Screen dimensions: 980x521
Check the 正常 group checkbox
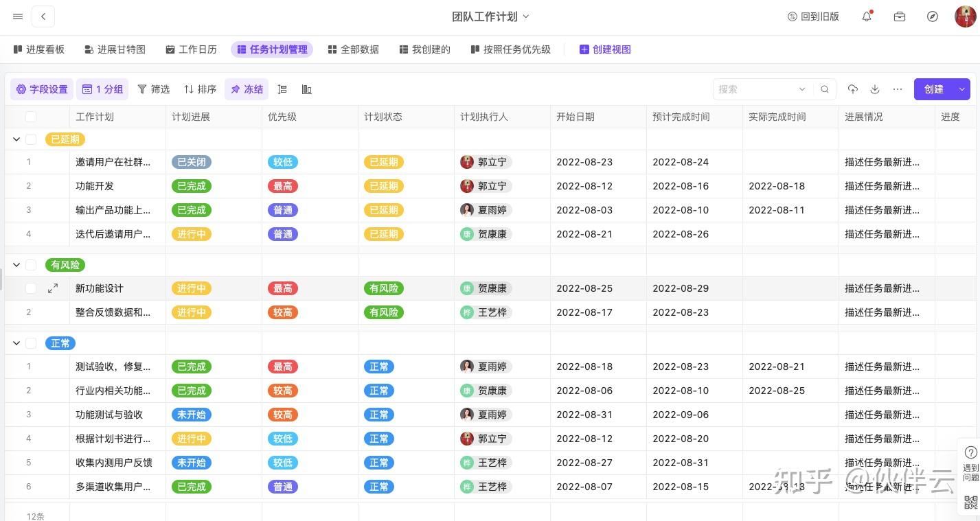click(31, 343)
